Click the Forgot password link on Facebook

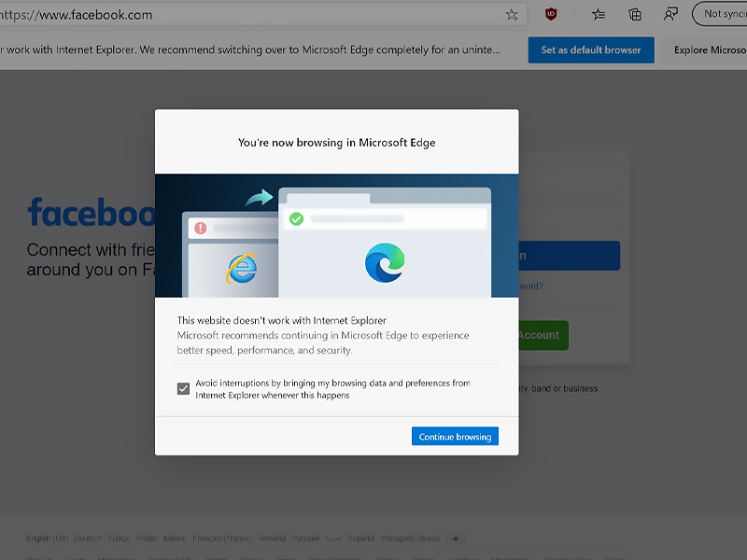pos(530,287)
